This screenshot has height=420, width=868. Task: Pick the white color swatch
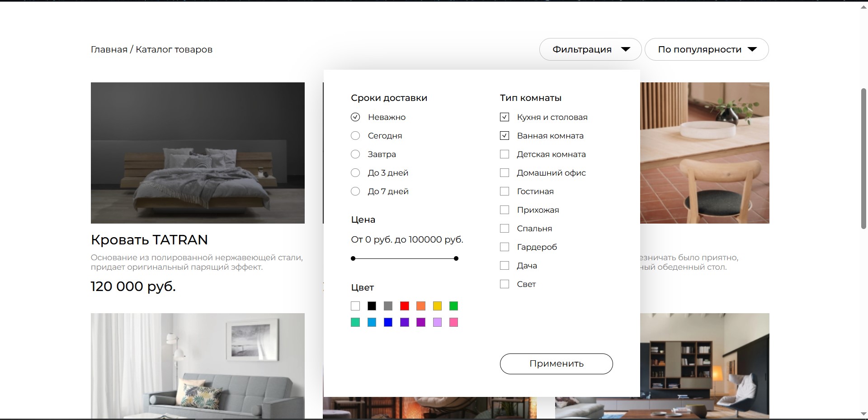(355, 306)
